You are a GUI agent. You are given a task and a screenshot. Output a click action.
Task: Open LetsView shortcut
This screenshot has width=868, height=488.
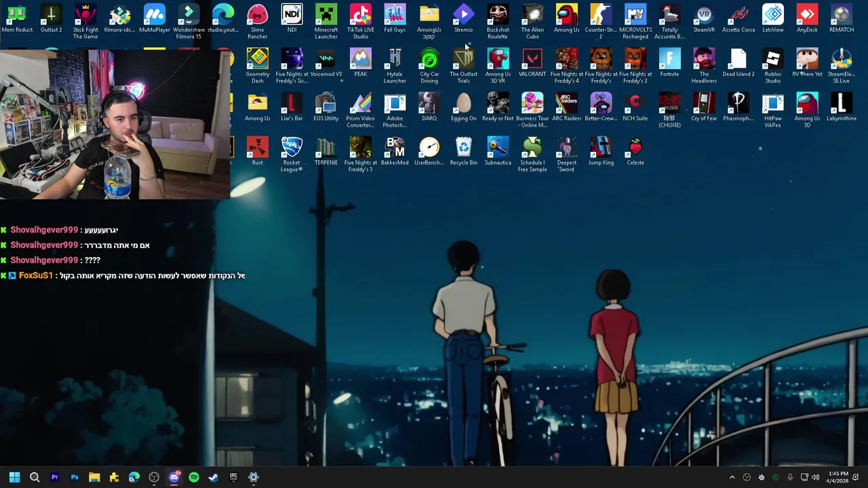(773, 19)
